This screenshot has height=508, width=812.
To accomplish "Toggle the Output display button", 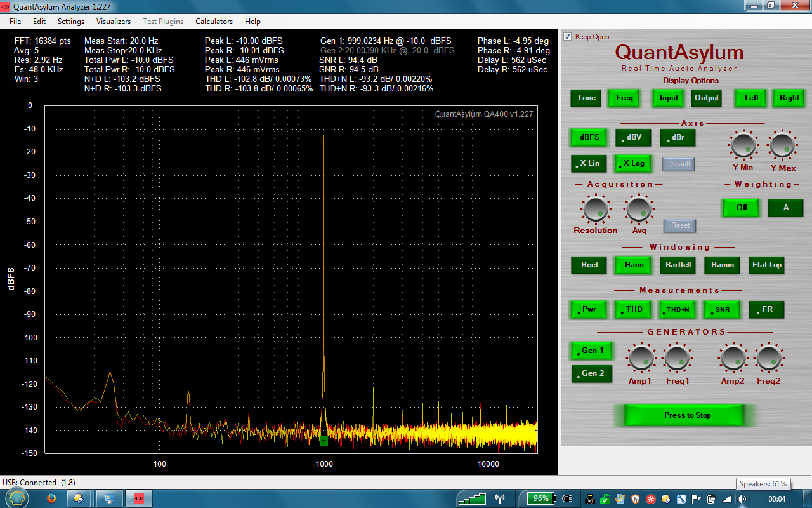I will [707, 98].
